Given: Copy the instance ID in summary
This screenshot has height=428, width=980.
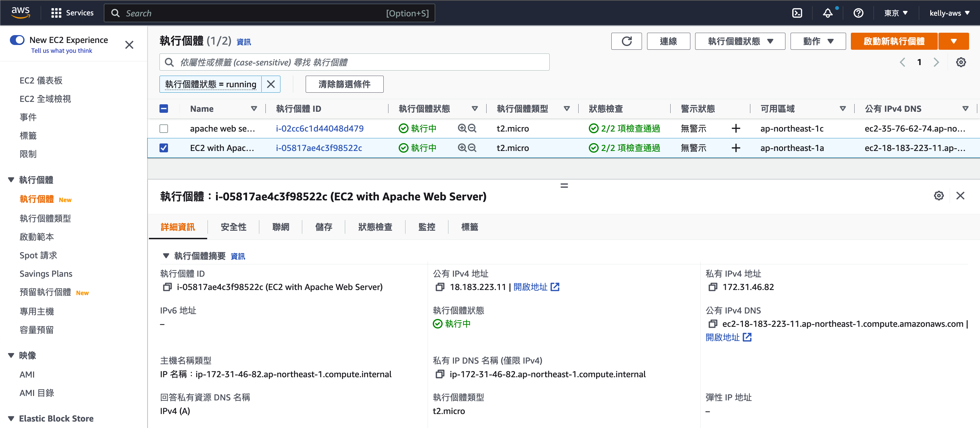Looking at the screenshot, I should (x=167, y=287).
